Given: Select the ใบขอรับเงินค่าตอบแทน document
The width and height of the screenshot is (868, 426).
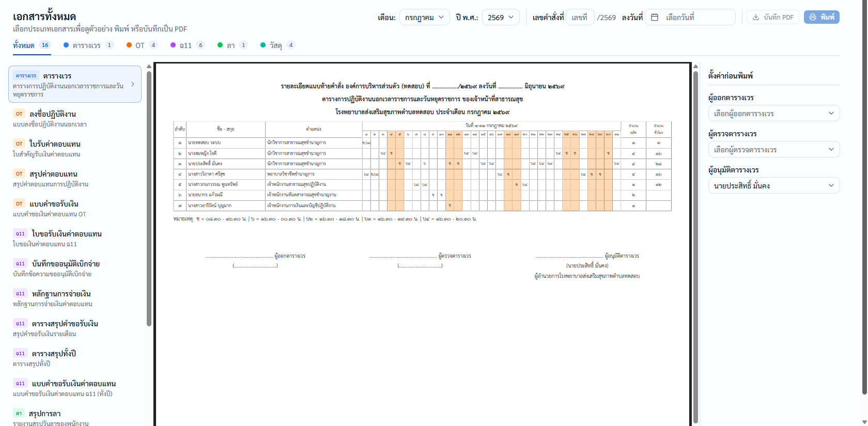Looking at the screenshot, I should [75, 238].
